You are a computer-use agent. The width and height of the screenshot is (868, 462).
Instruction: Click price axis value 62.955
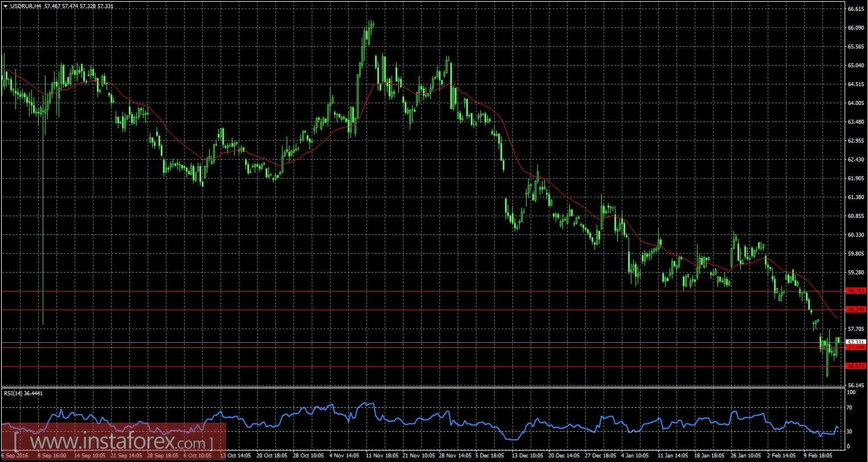pyautogui.click(x=857, y=141)
